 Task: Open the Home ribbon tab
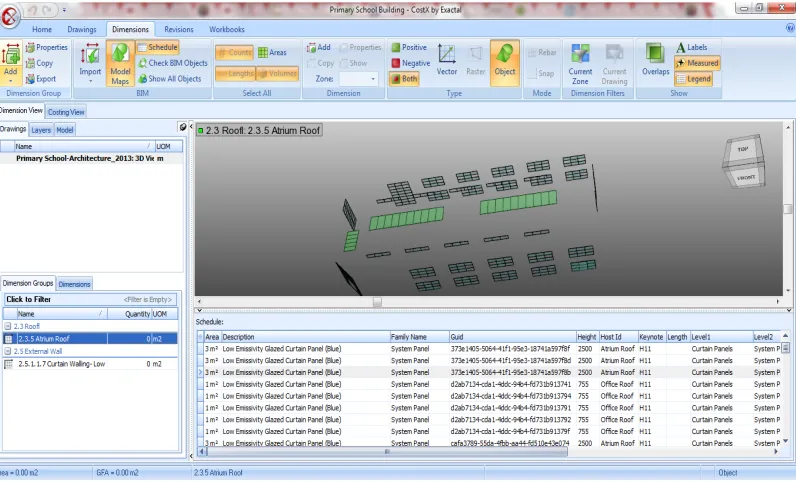click(x=42, y=29)
